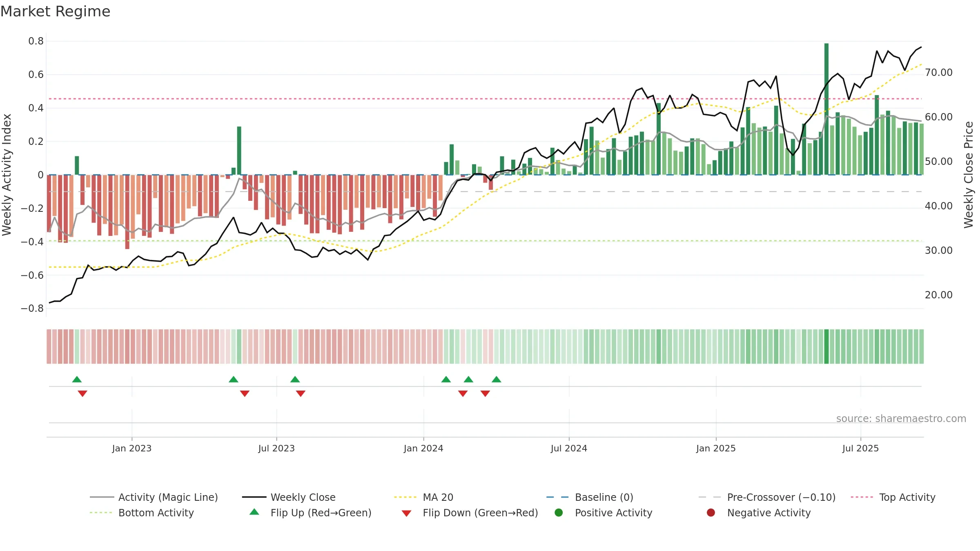Toggle the Bottom Activity legend entry
Viewport: 980px width, 551px height.
[x=142, y=513]
